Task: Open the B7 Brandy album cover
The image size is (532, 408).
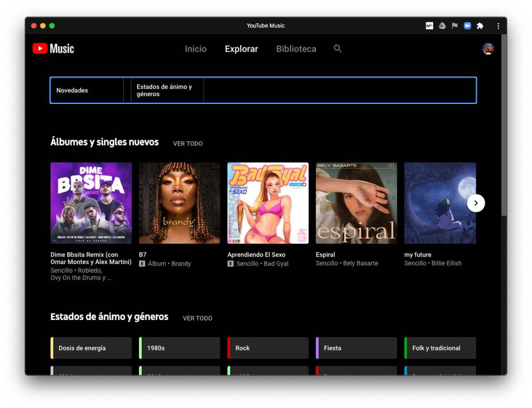Action: click(x=180, y=203)
